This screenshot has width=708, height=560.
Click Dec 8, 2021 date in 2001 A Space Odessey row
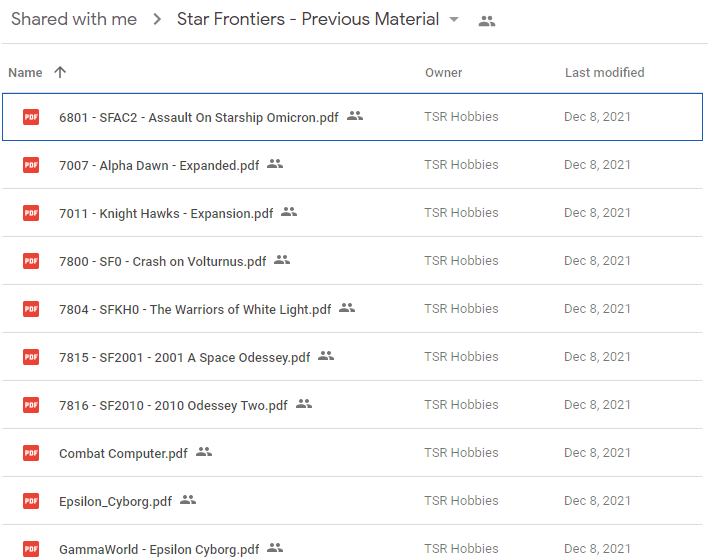tap(597, 356)
